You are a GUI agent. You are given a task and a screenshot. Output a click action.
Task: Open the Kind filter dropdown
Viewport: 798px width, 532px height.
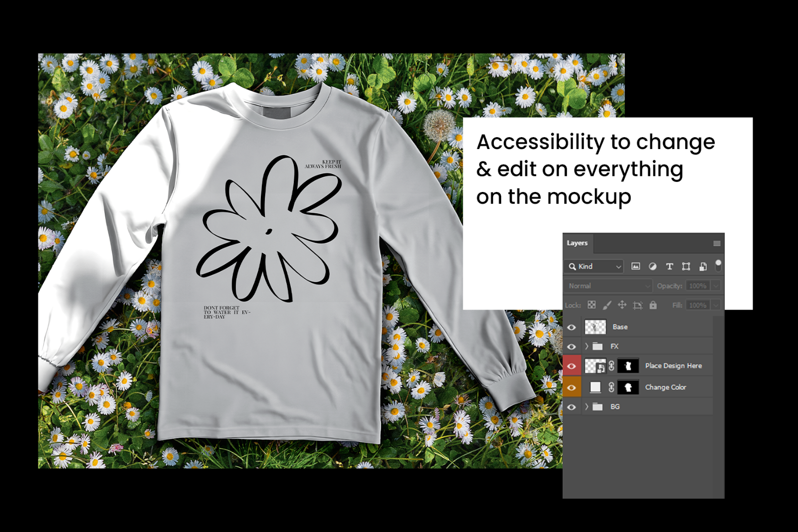[x=593, y=266]
